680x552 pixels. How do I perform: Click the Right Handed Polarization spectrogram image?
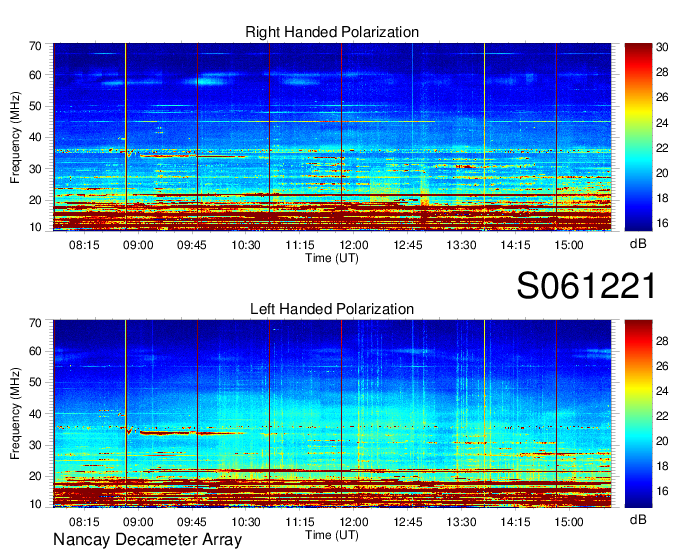tap(332, 137)
